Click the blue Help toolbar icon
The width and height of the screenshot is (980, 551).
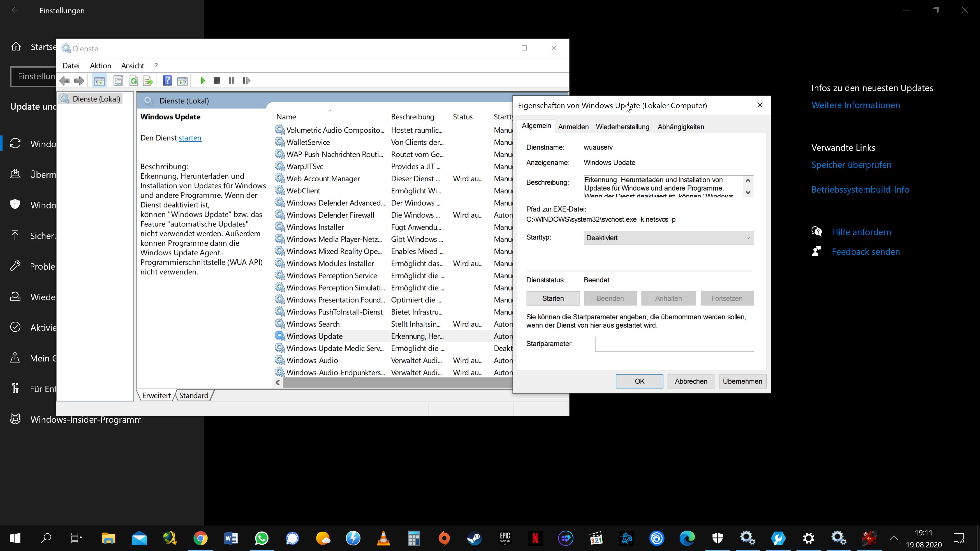tap(167, 81)
